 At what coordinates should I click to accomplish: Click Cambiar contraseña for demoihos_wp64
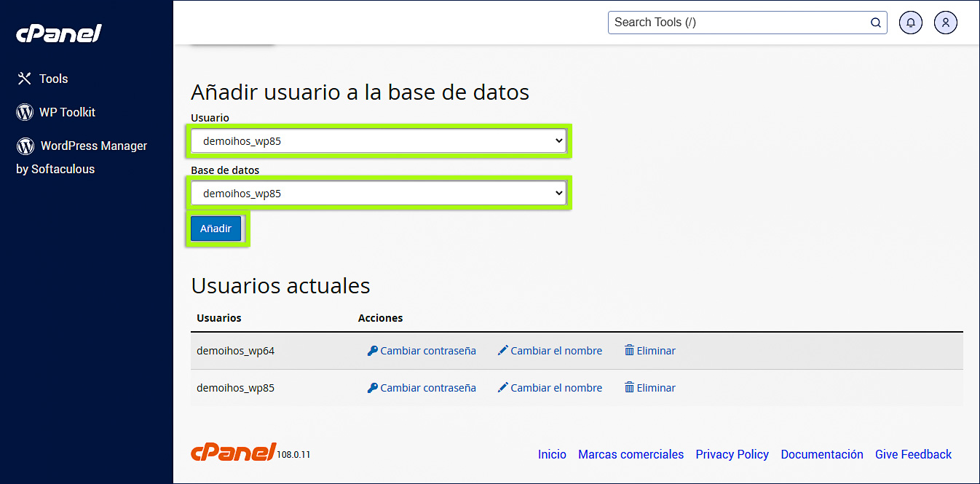point(422,351)
